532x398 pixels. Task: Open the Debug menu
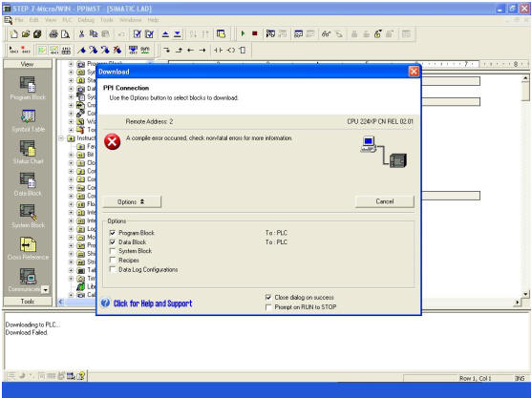pyautogui.click(x=86, y=20)
